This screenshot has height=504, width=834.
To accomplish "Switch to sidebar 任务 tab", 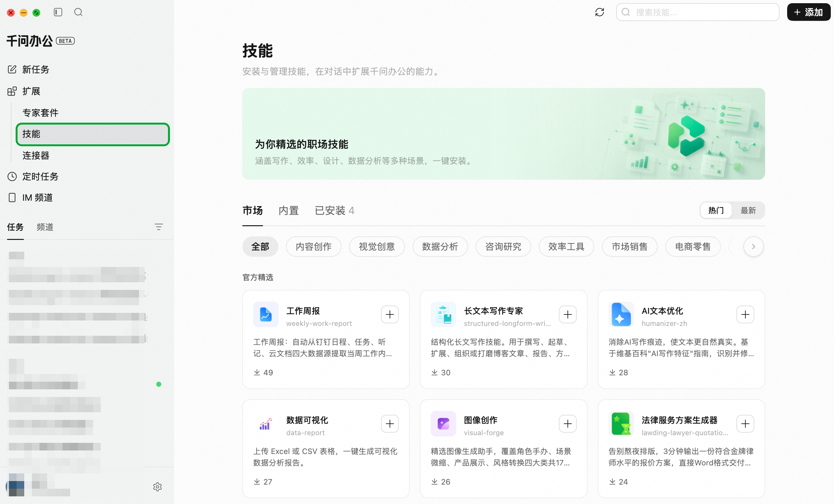I will point(15,227).
